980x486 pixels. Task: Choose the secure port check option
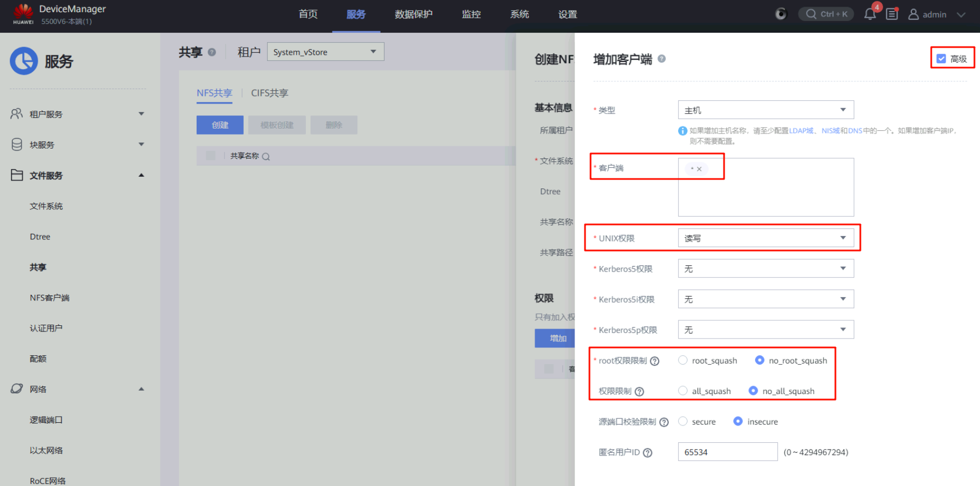683,421
